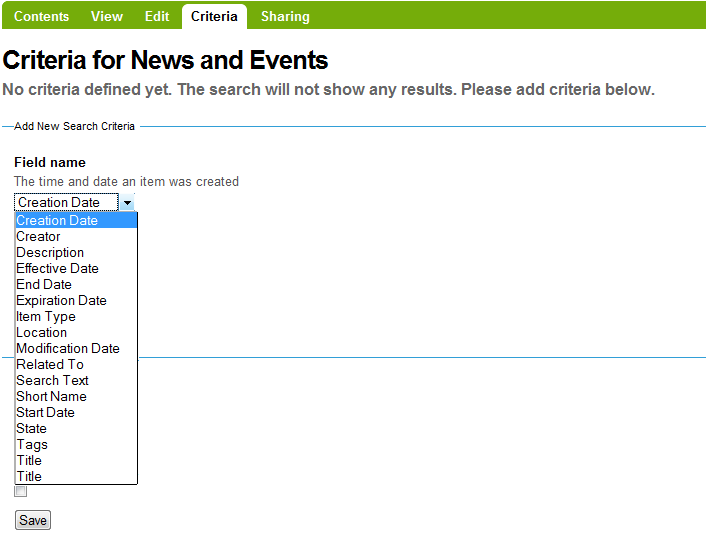
Task: Pick Description in the dropdown list
Action: (50, 253)
